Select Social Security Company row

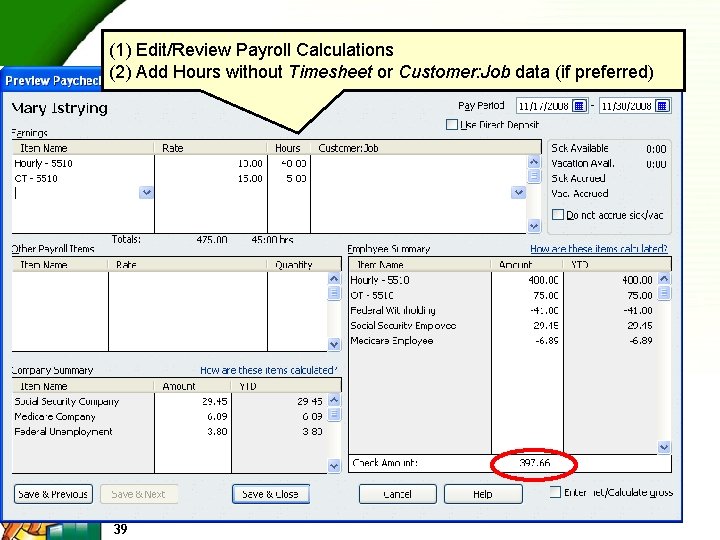pos(170,401)
